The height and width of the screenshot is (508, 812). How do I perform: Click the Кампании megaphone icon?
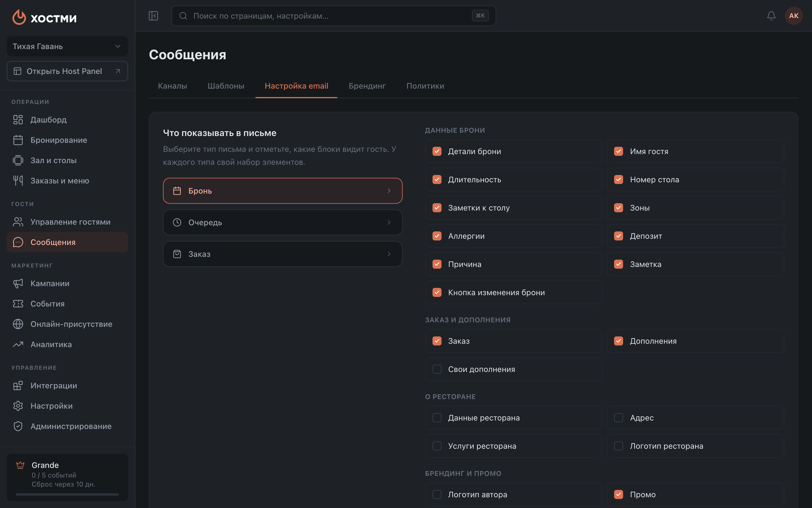point(18,283)
